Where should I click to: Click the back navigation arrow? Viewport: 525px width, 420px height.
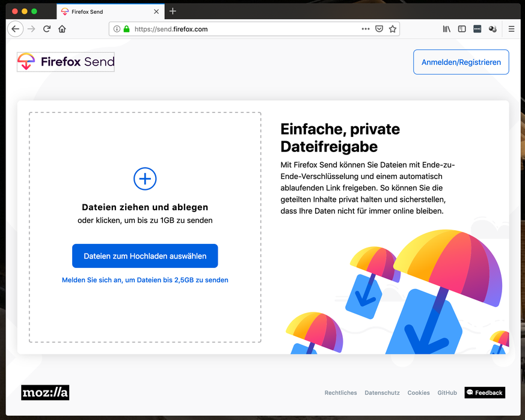[x=16, y=29]
